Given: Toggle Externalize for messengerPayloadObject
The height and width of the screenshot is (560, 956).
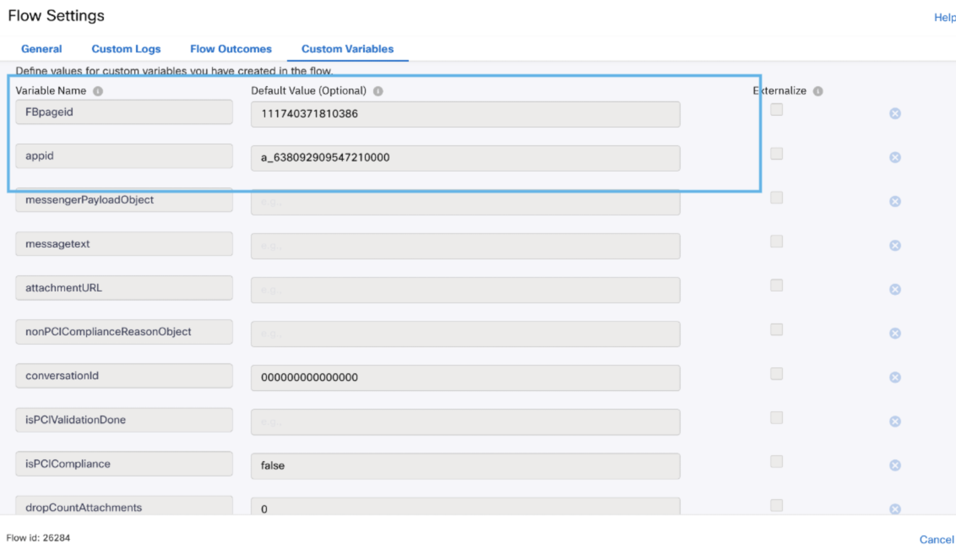Looking at the screenshot, I should tap(777, 198).
